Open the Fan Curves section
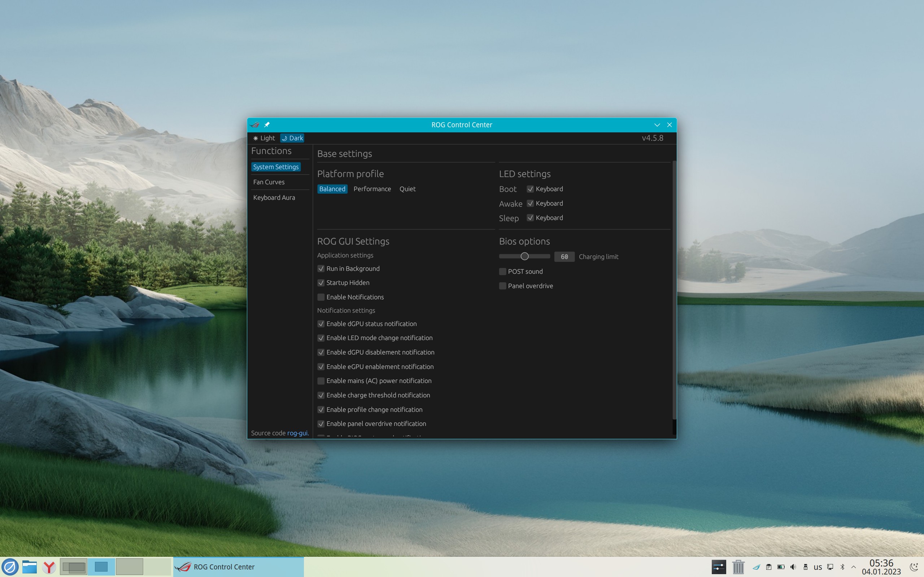The image size is (924, 577). click(x=269, y=182)
